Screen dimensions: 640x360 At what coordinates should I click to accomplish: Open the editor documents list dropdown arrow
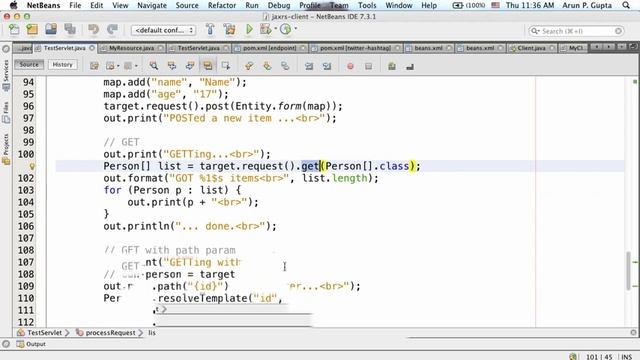(x=621, y=47)
